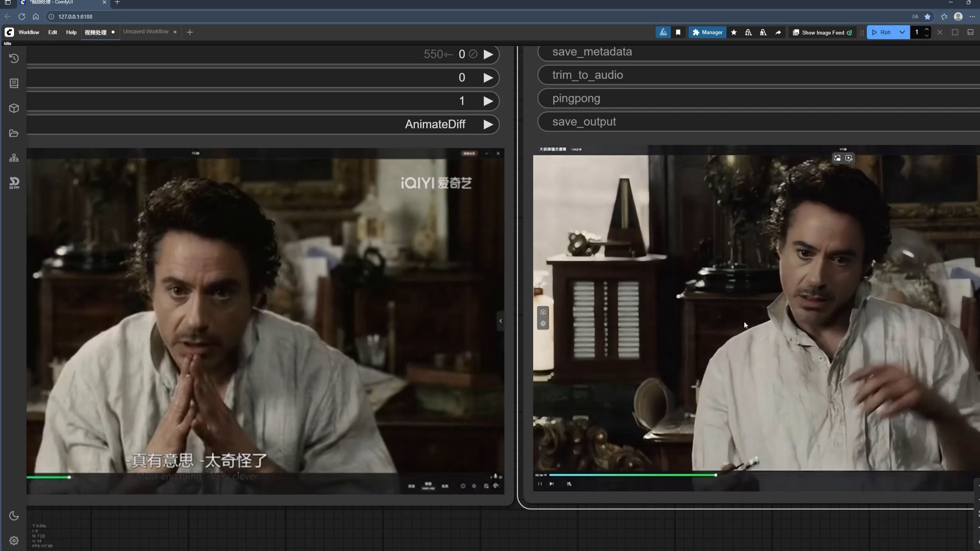This screenshot has height=551, width=980.
Task: Click the picture-in-picture icon above right video
Action: pos(837,158)
